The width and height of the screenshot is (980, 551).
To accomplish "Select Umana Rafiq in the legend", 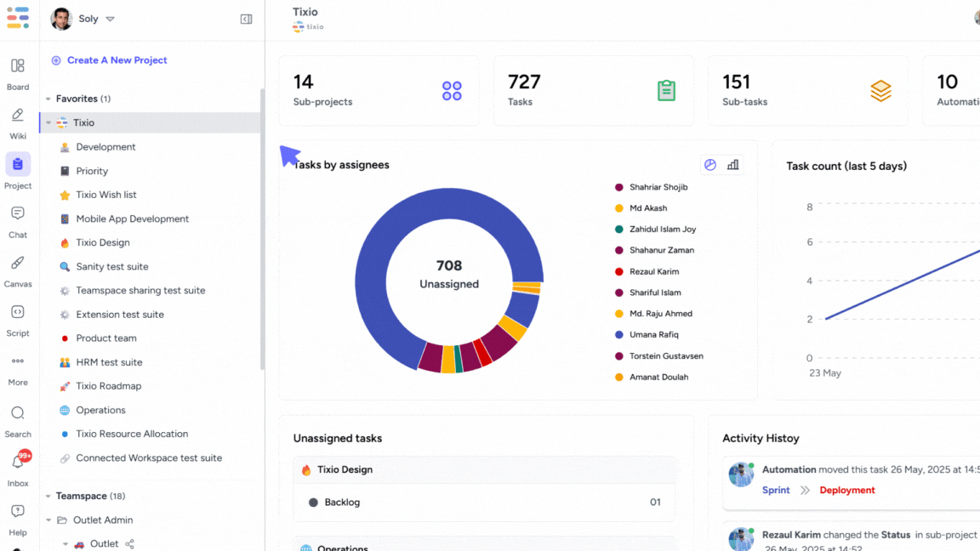I will pyautogui.click(x=653, y=335).
